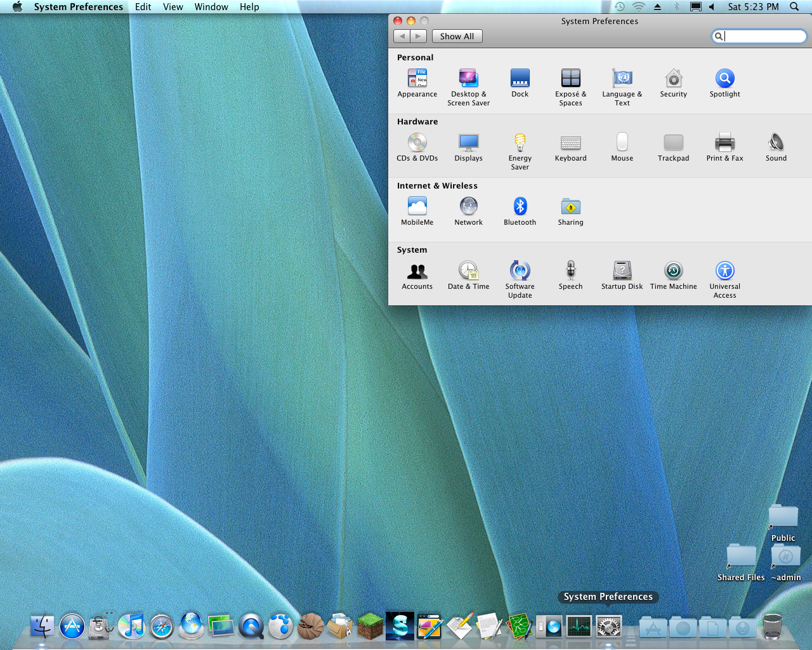Open the Keyboard preference pane

570,147
